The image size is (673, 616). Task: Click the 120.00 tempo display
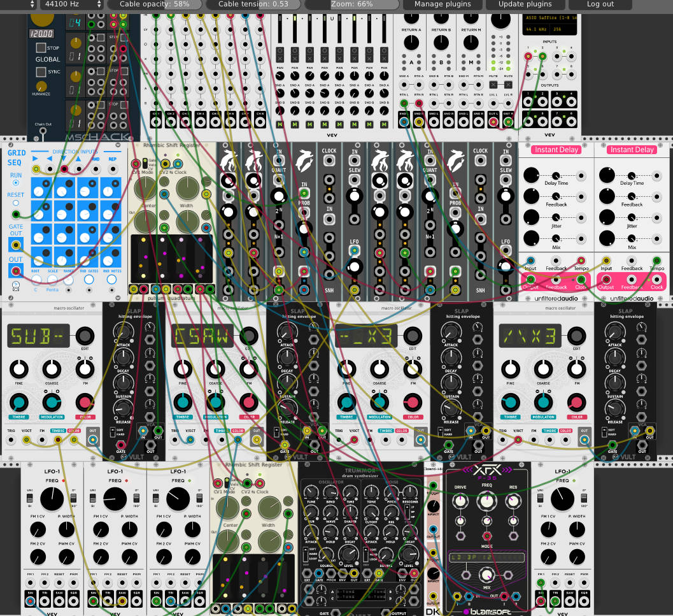pos(41,34)
